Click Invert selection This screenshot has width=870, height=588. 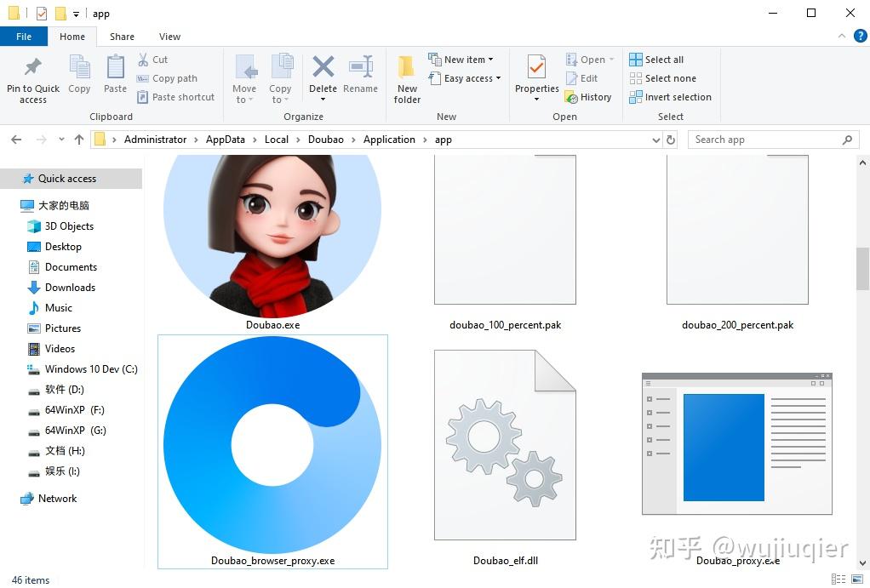pyautogui.click(x=670, y=97)
